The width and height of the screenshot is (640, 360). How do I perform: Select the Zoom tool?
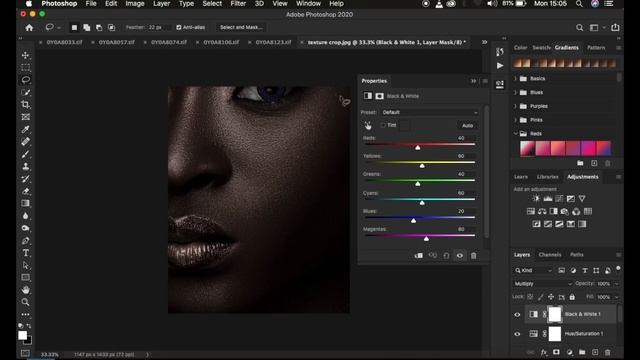click(25, 302)
